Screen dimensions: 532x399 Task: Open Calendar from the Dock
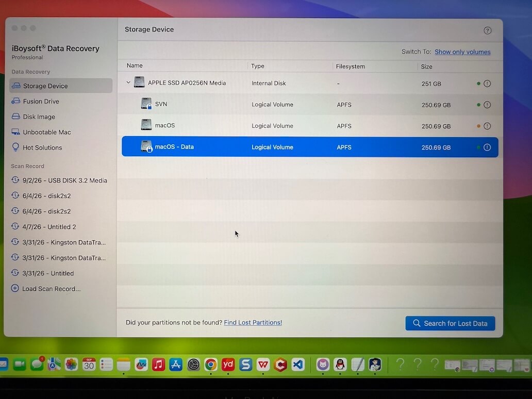(x=89, y=364)
